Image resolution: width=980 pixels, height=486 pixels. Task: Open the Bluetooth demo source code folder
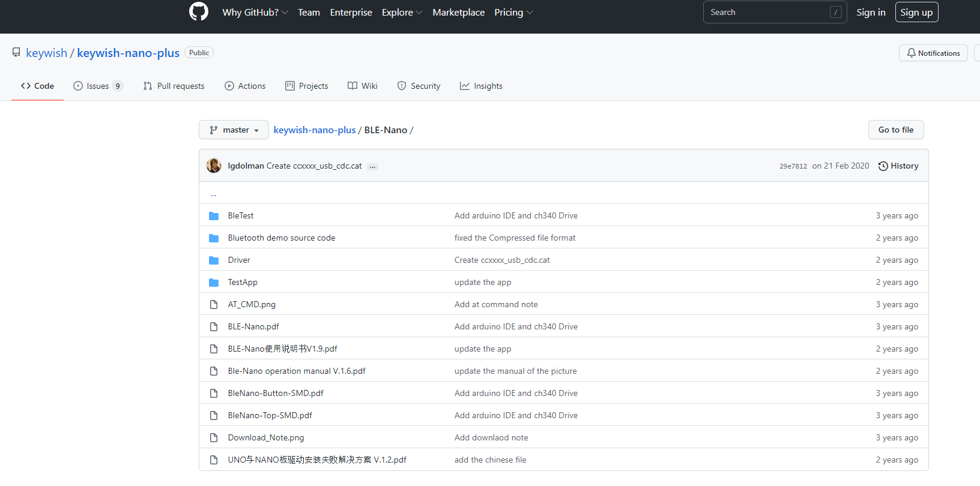point(282,238)
